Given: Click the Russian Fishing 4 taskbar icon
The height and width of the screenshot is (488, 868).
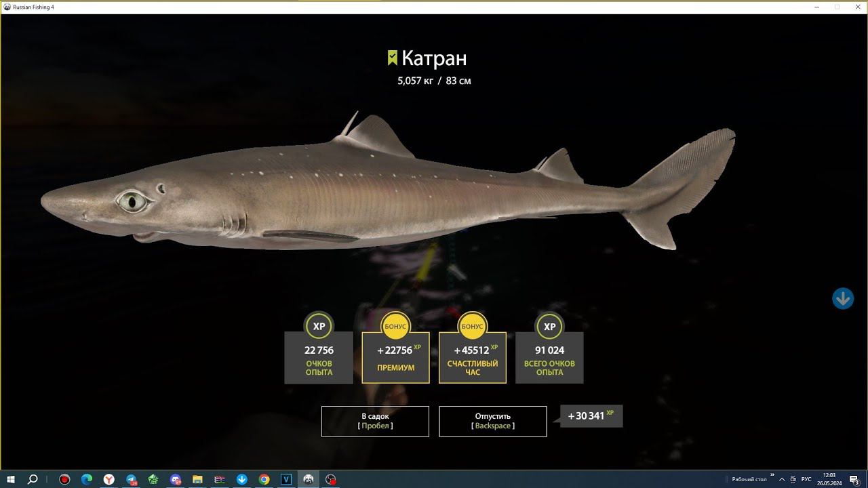Looking at the screenshot, I should point(309,479).
